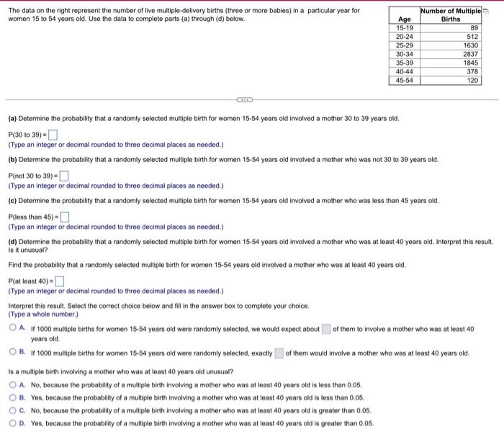The image size is (504, 439).
Task: Click the 35-39 age row cell
Action: coord(405,63)
